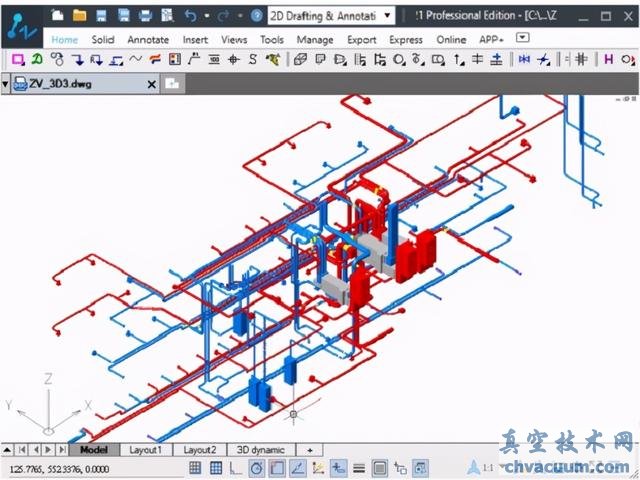
Task: Switch to the 3D dynamic layout tab
Action: point(260,450)
